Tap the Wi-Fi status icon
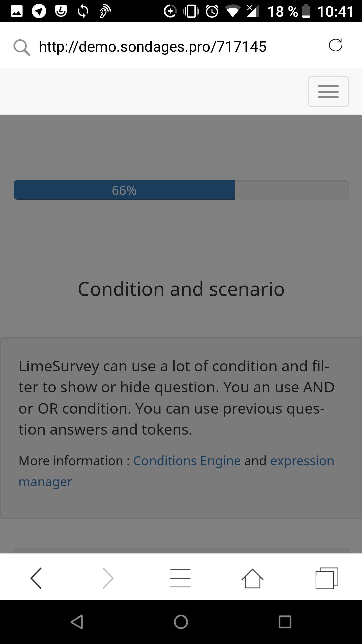362x644 pixels. coord(233,11)
